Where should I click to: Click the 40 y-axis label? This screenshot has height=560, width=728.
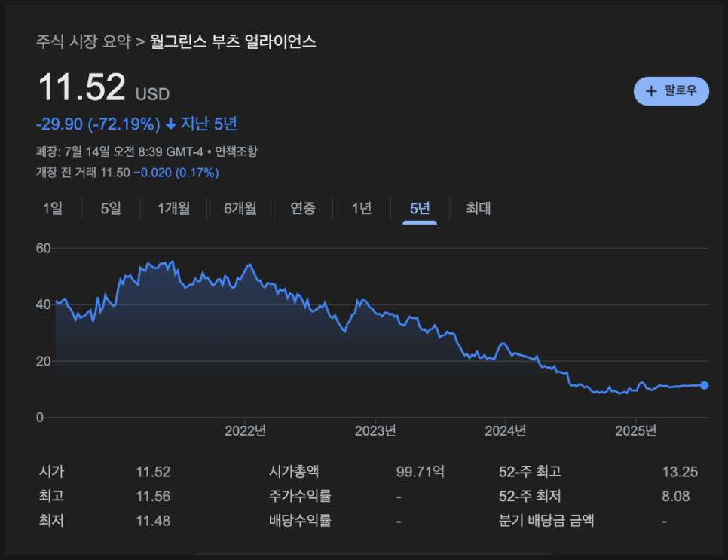(43, 304)
